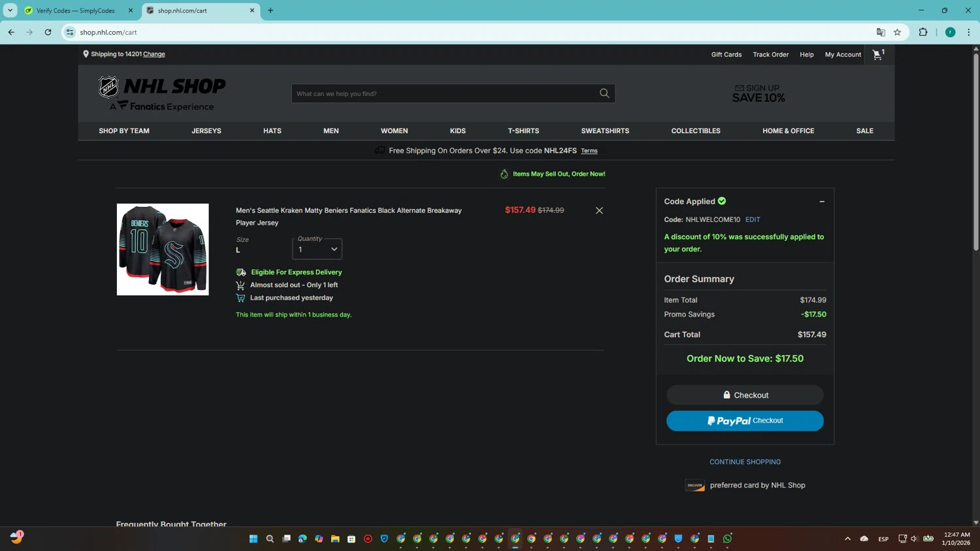Collapse the Code Applied section

[822, 202]
